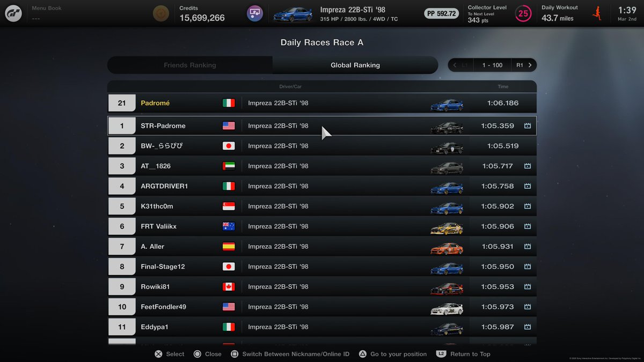
Task: Open replay icon for FeetFondler49
Action: [x=528, y=307]
